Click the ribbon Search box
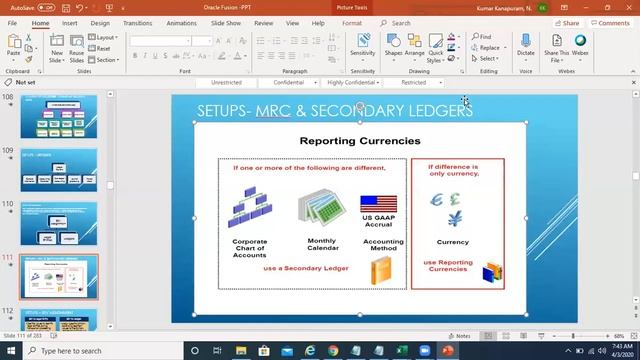The width and height of the screenshot is (640, 360). (396, 23)
